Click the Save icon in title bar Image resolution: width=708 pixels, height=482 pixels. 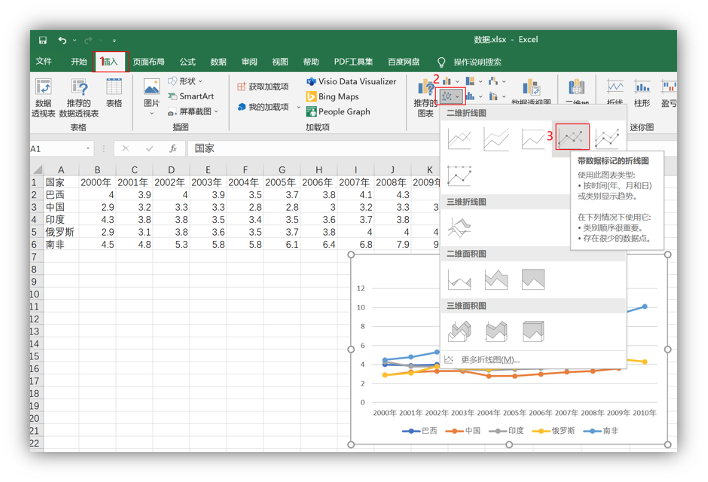(x=43, y=40)
